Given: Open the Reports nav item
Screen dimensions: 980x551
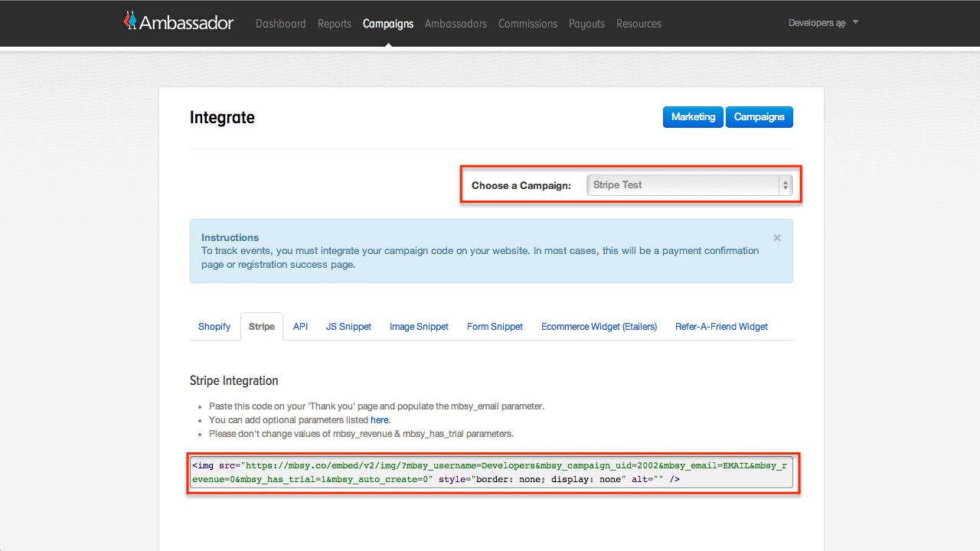Looking at the screenshot, I should [x=335, y=24].
